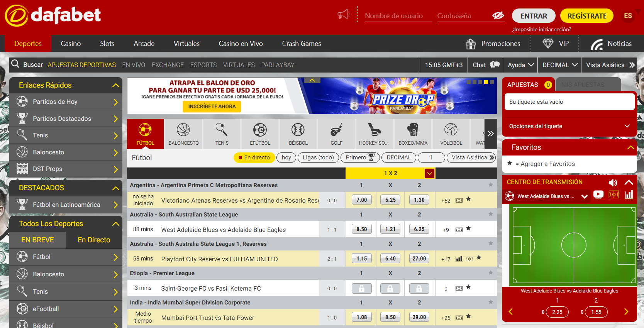This screenshot has height=328, width=644.
Task: Collapse Todos Los Deportes panel
Action: coord(115,224)
